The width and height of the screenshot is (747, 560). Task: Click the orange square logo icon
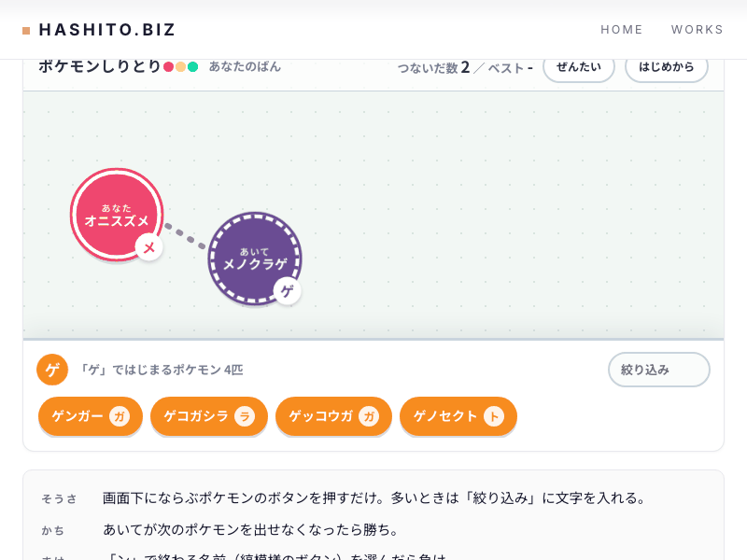point(26,31)
